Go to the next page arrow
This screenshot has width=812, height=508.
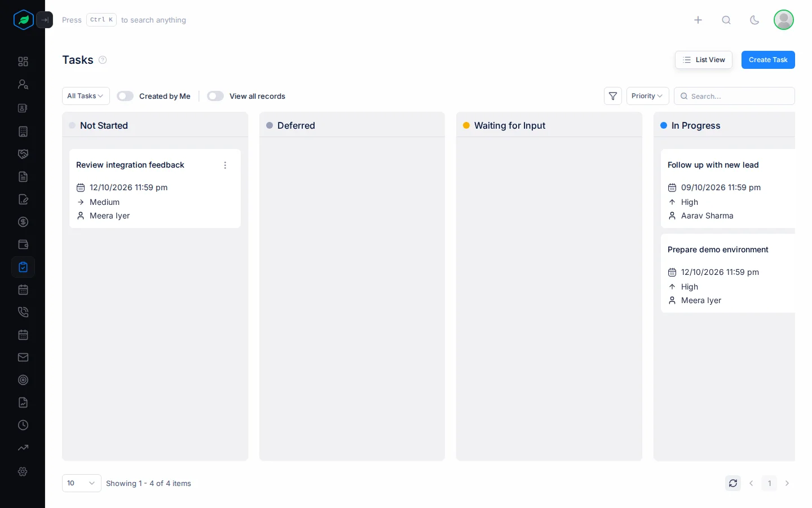[787, 483]
